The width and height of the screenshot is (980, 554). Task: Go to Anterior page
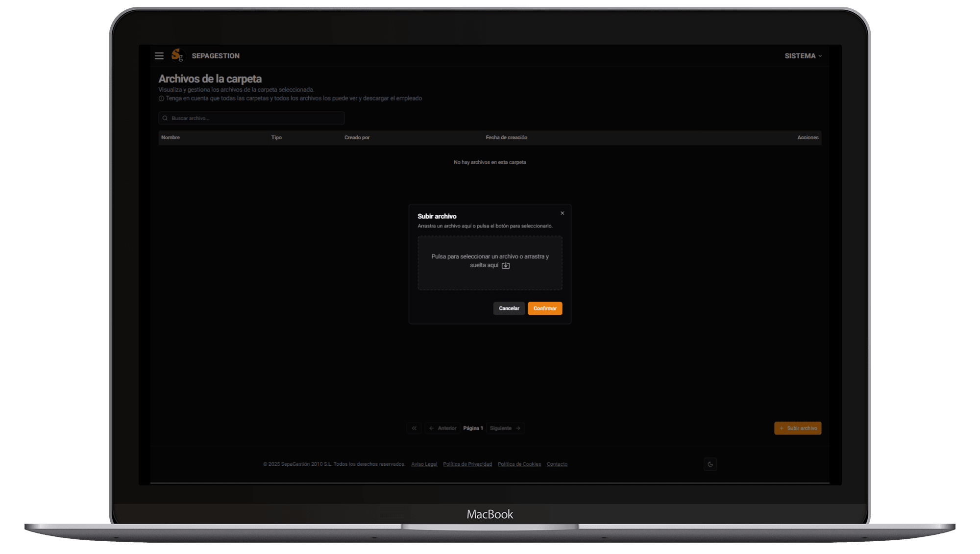(443, 428)
